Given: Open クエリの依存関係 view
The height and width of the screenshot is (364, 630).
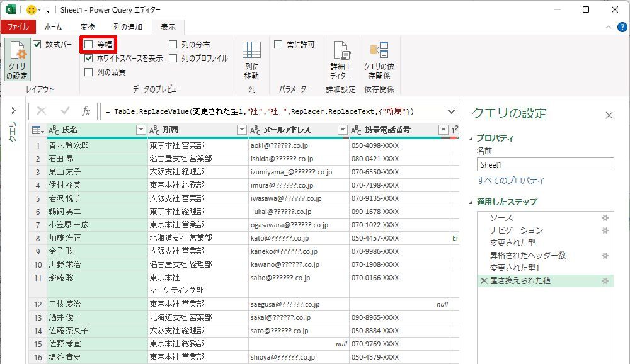Looking at the screenshot, I should tap(379, 60).
